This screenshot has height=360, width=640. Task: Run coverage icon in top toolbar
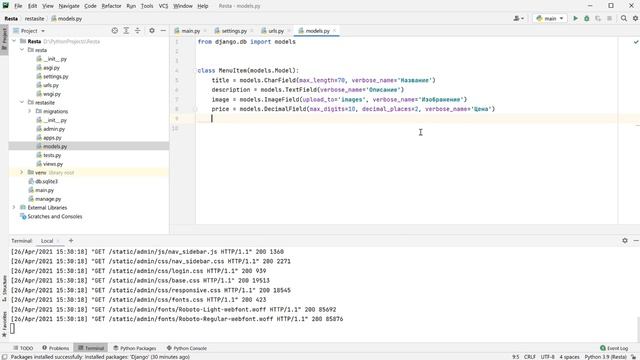click(598, 18)
